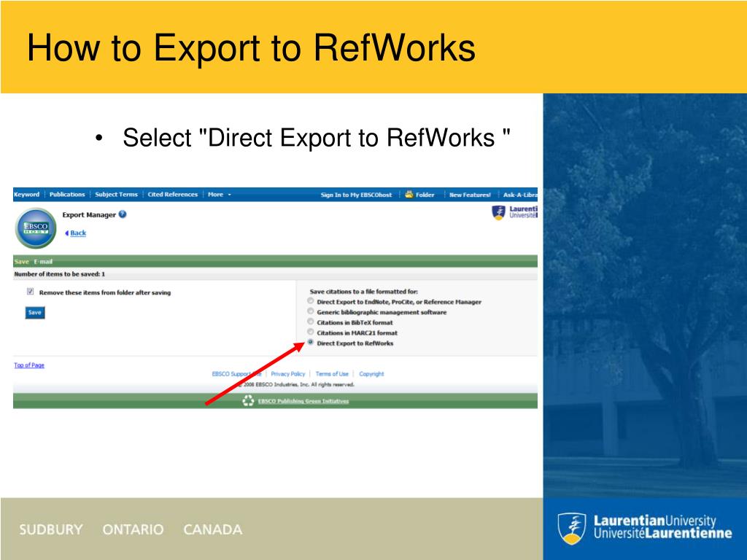The width and height of the screenshot is (747, 560).
Task: Switch to the E-mail tab
Action: coord(43,262)
